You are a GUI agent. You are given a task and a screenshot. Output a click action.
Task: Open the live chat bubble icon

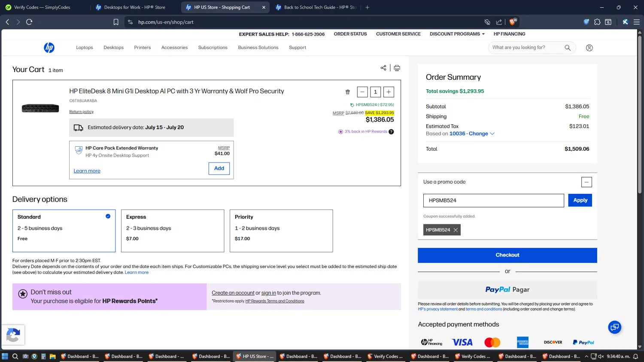point(615,327)
